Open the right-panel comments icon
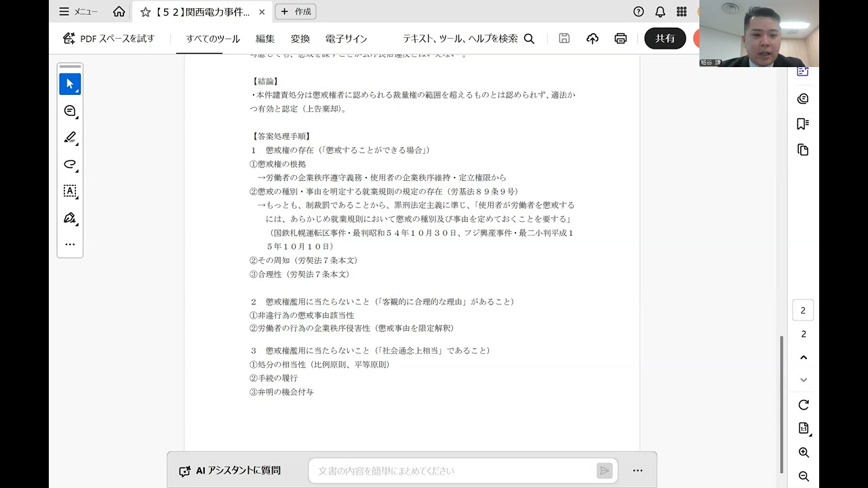 click(x=803, y=99)
